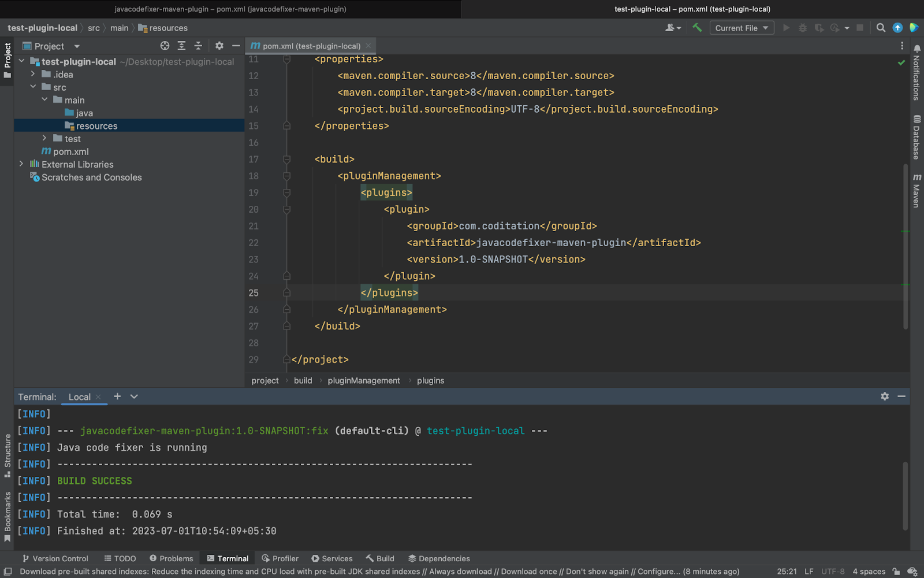
Task: Open the Database tool window
Action: click(x=916, y=137)
